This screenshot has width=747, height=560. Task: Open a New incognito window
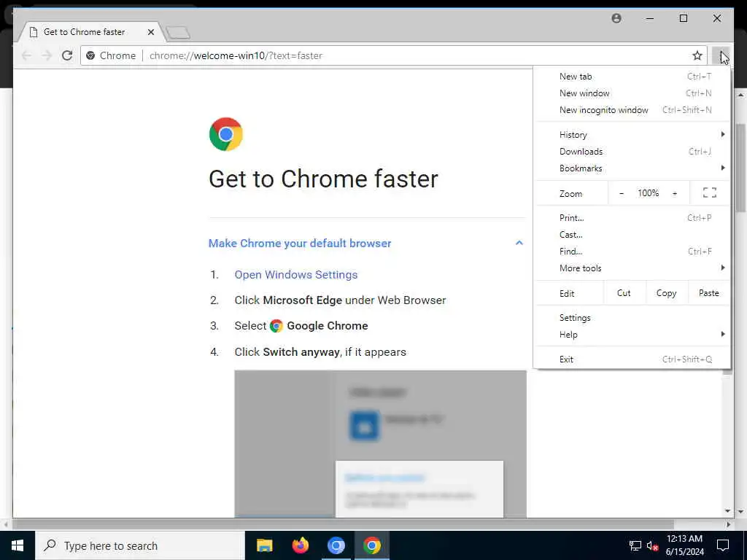tap(632, 110)
